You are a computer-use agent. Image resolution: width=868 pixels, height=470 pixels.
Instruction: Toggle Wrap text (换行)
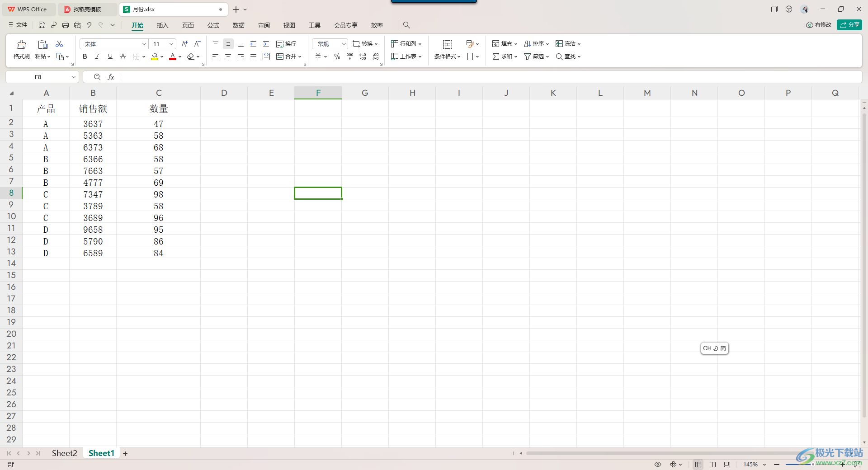click(x=286, y=44)
